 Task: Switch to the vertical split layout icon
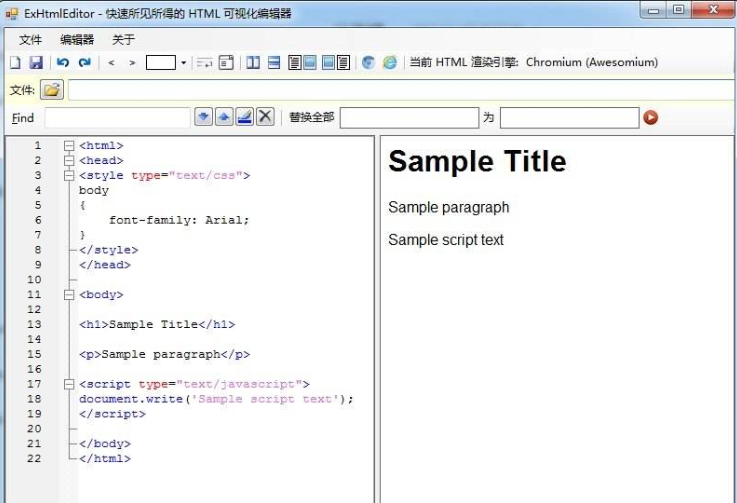click(253, 63)
